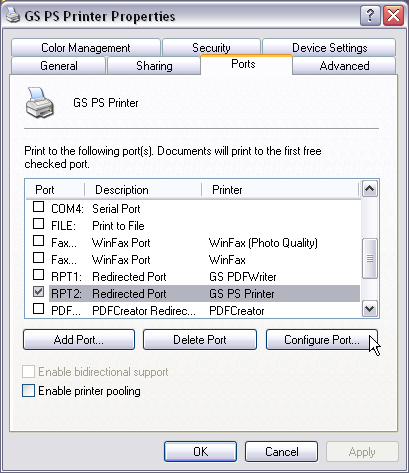Switch to the Advanced tab

coord(344,66)
